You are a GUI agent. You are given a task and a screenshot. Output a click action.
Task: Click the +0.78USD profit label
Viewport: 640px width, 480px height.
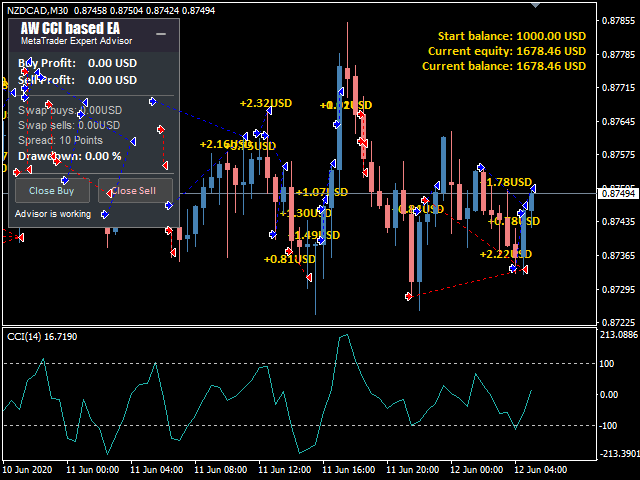tap(514, 221)
